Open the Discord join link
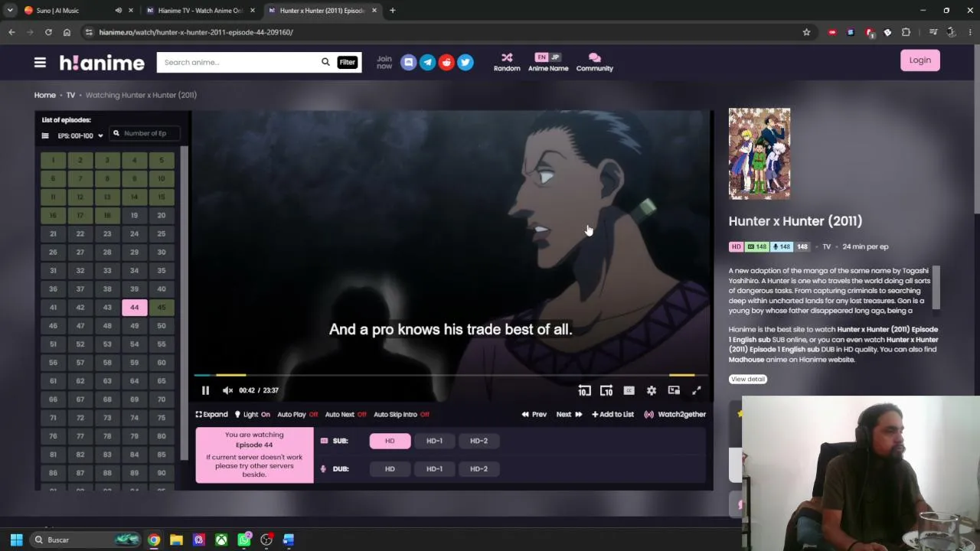 coord(409,63)
